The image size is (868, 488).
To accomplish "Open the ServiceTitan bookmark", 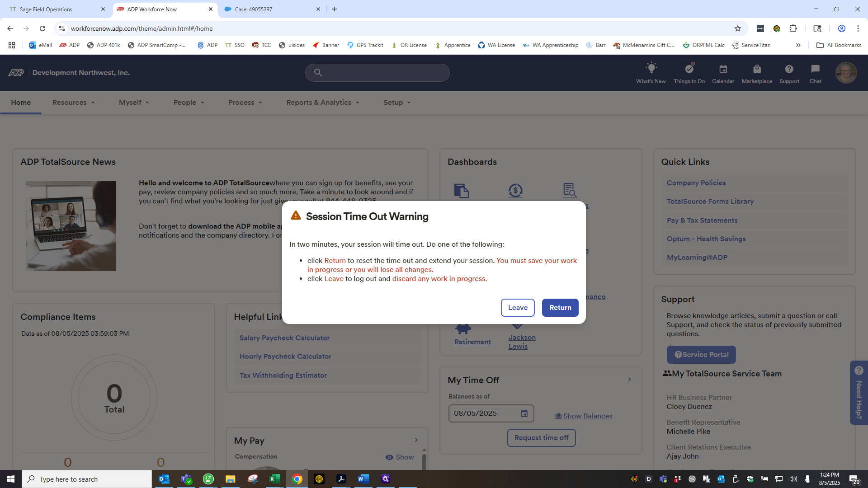I will point(751,45).
